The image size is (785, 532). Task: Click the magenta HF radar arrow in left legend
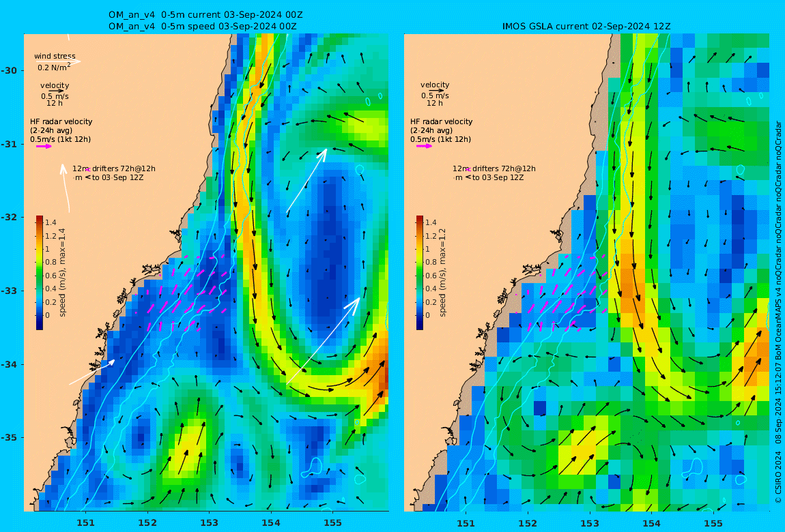tap(44, 147)
